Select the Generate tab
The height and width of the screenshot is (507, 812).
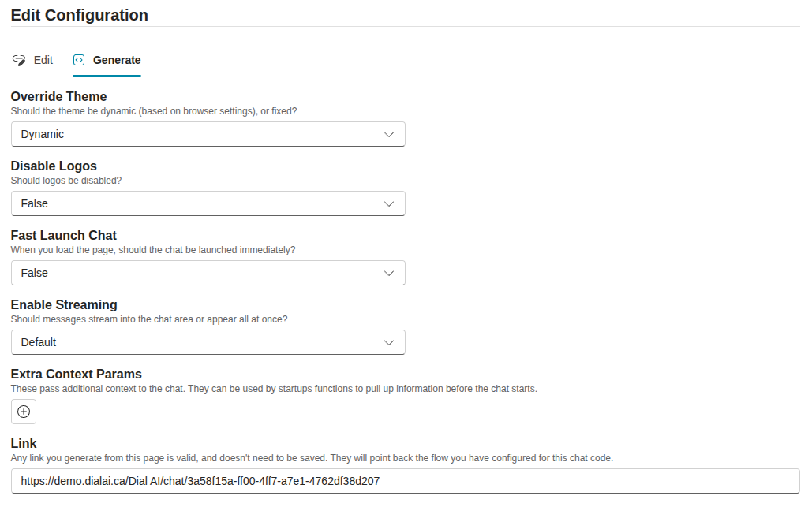107,59
